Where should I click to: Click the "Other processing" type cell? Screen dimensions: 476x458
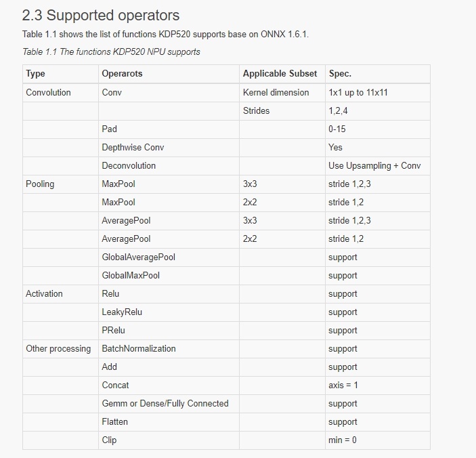click(x=58, y=348)
